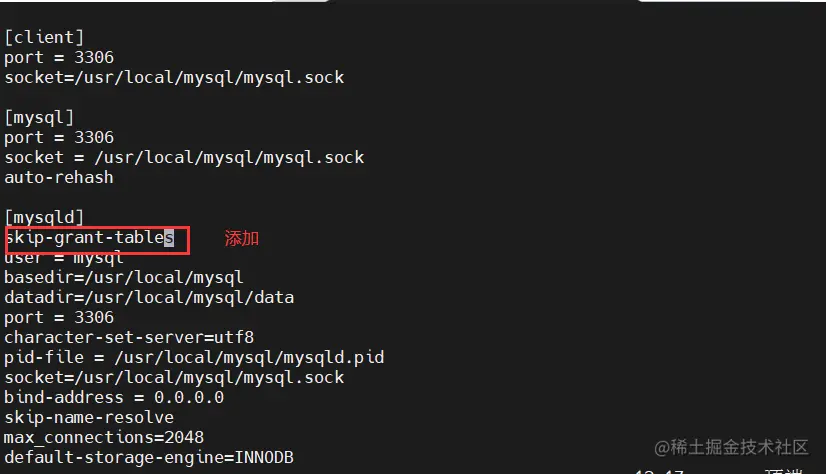The width and height of the screenshot is (826, 474).
Task: Click the skip-name-resolve line
Action: [x=89, y=417]
